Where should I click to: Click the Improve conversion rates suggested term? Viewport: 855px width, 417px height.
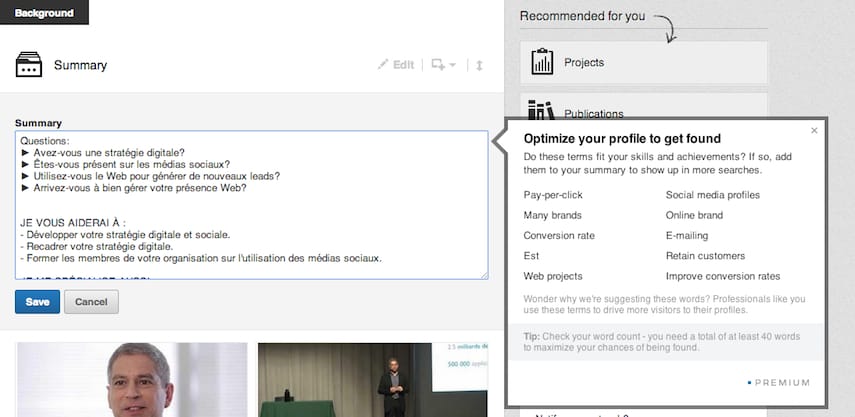(723, 276)
